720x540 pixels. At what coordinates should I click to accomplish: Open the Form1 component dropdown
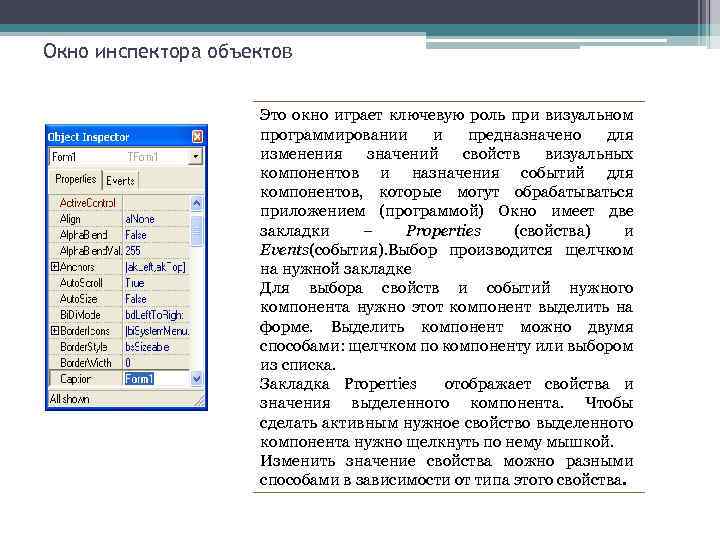click(x=196, y=157)
